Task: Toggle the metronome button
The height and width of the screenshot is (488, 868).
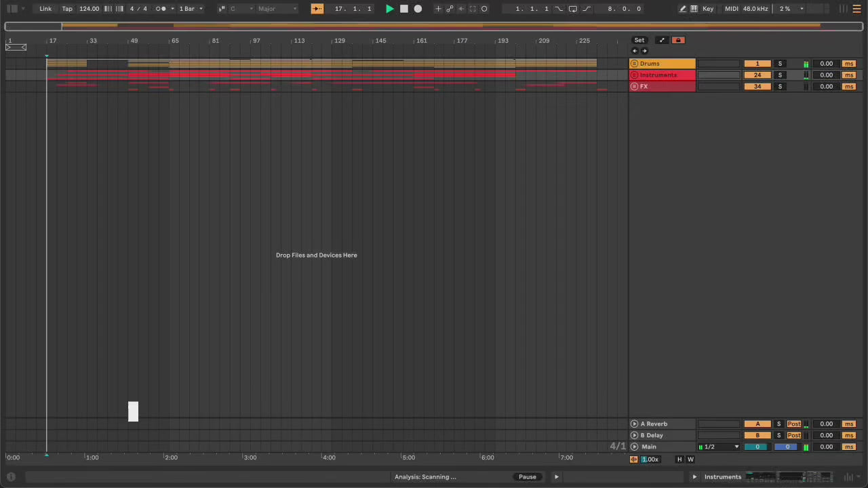Action: click(161, 9)
